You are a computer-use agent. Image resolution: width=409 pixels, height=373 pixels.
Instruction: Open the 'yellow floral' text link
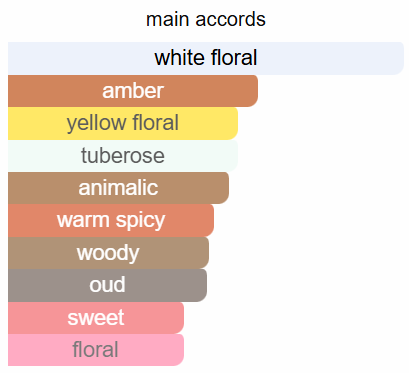click(123, 123)
